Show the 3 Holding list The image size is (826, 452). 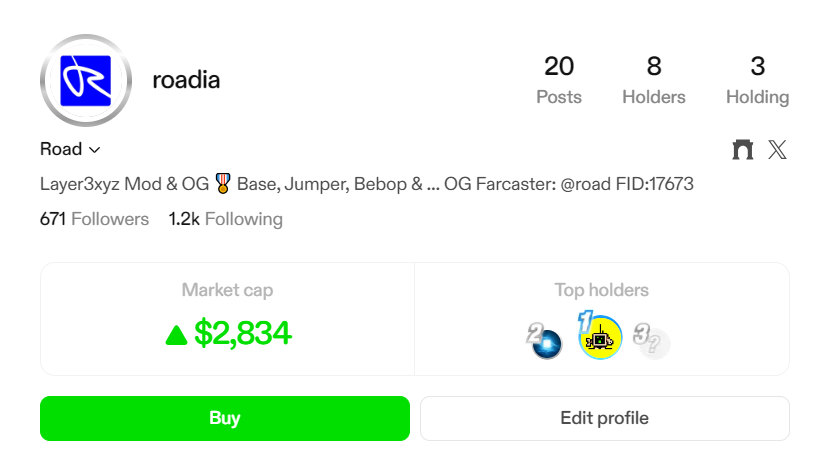tap(757, 80)
